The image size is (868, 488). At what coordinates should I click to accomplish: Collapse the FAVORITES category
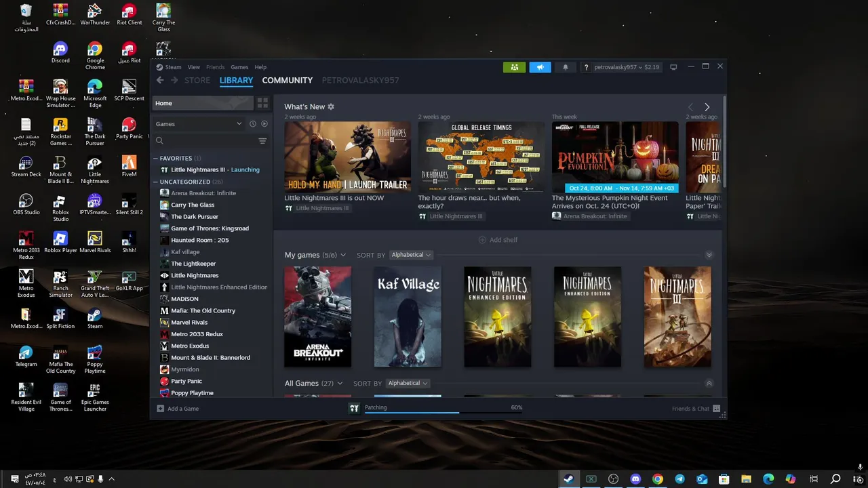[x=155, y=158]
